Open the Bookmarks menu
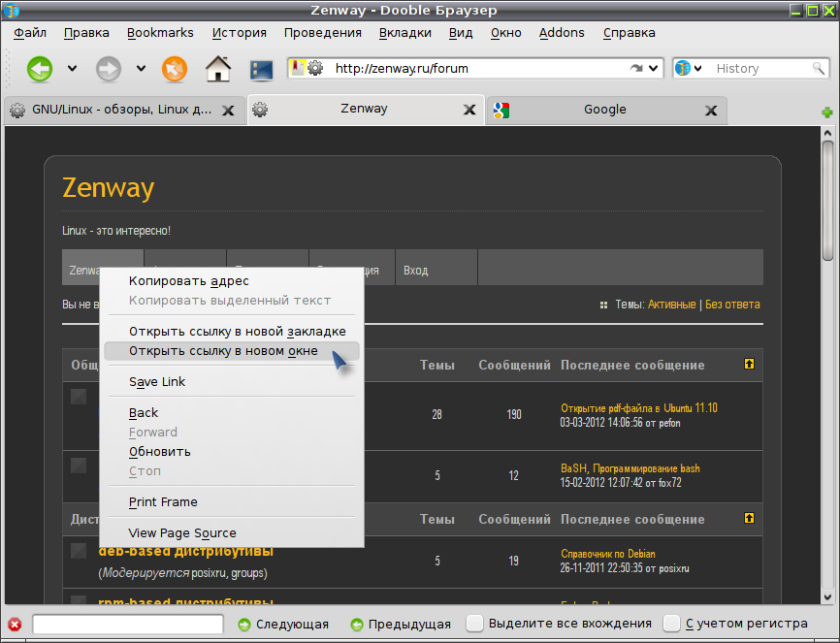The image size is (840, 643). pos(160,33)
